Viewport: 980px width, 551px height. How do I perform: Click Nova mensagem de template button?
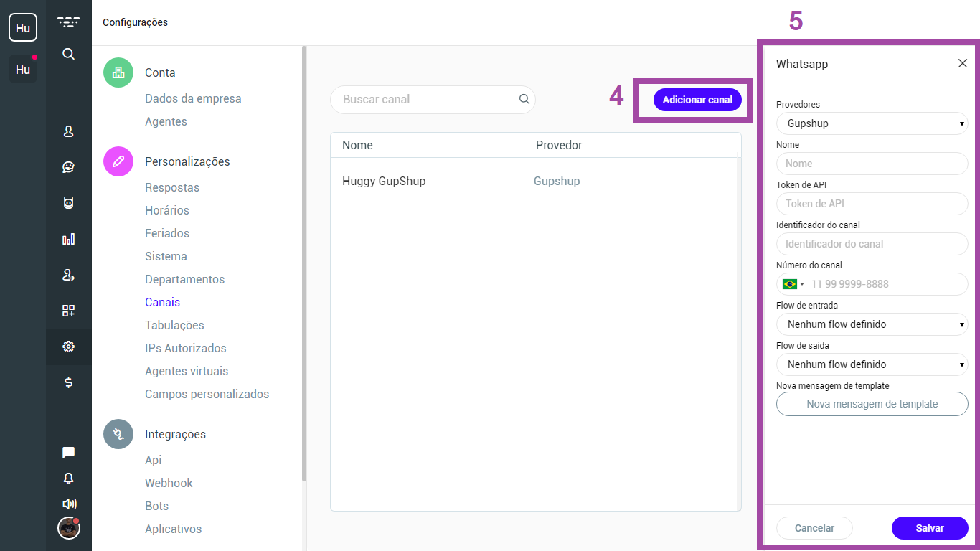pos(872,404)
